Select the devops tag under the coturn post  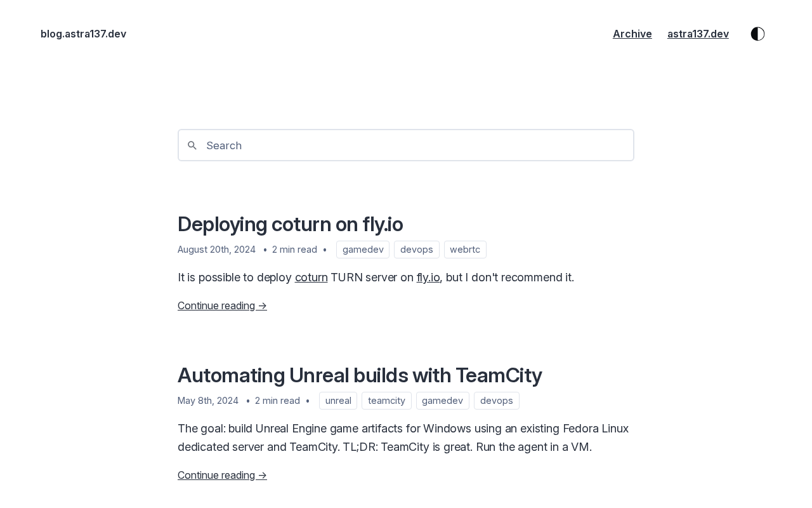pos(416,250)
